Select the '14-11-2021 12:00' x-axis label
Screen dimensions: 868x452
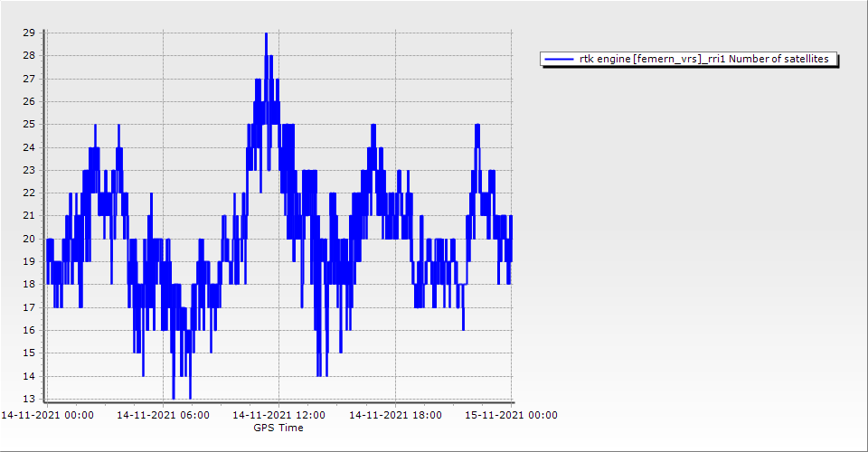[278, 415]
